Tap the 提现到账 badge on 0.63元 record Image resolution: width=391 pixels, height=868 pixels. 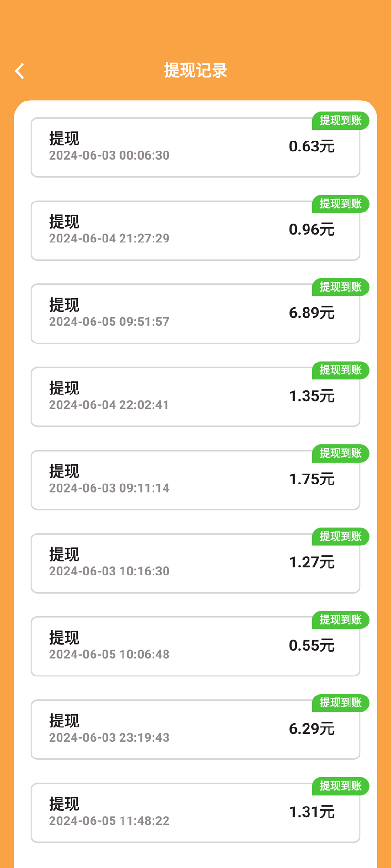(x=340, y=121)
